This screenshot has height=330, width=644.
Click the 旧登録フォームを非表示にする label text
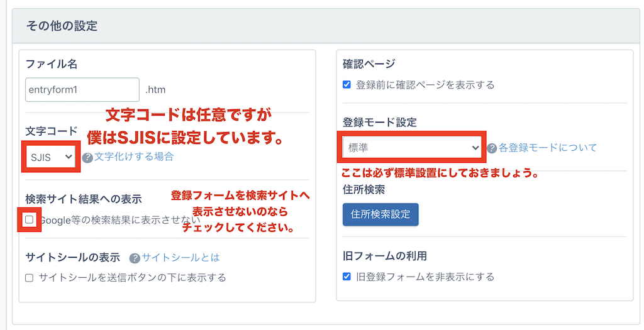tap(425, 277)
